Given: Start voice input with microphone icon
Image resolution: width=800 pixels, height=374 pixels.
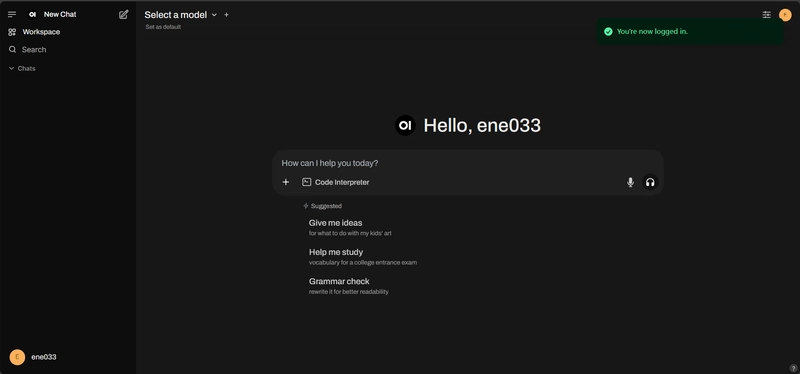Looking at the screenshot, I should 630,182.
